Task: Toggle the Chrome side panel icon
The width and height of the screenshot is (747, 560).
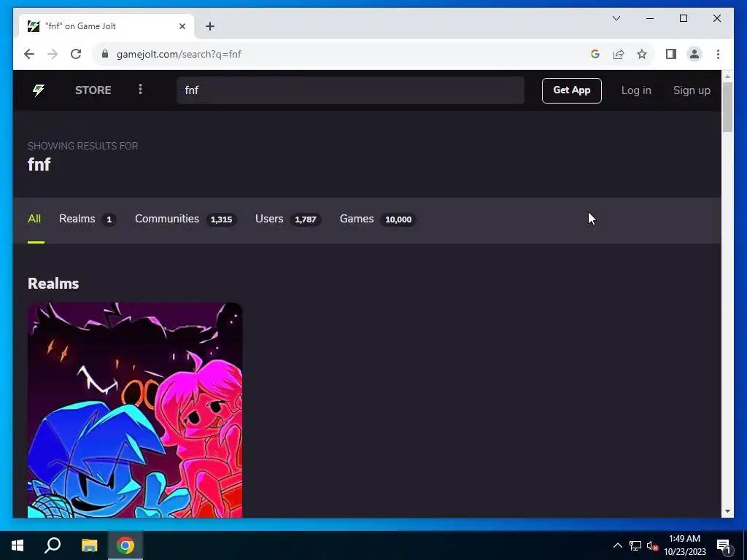Action: click(671, 54)
